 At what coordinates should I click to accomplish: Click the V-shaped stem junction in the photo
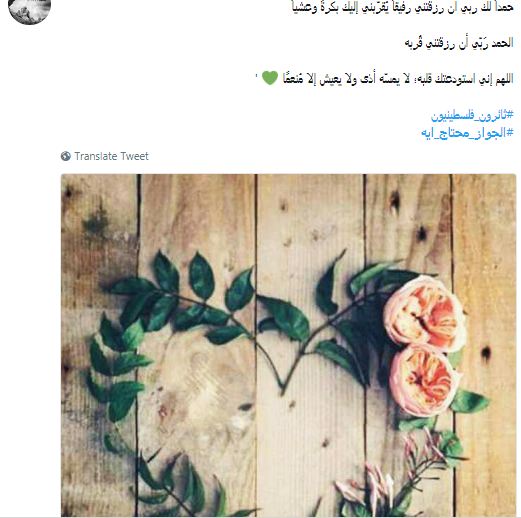pos(283,388)
